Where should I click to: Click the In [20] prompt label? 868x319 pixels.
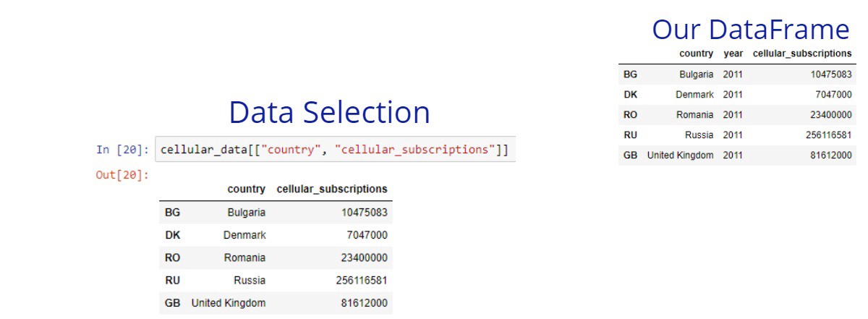tap(122, 150)
